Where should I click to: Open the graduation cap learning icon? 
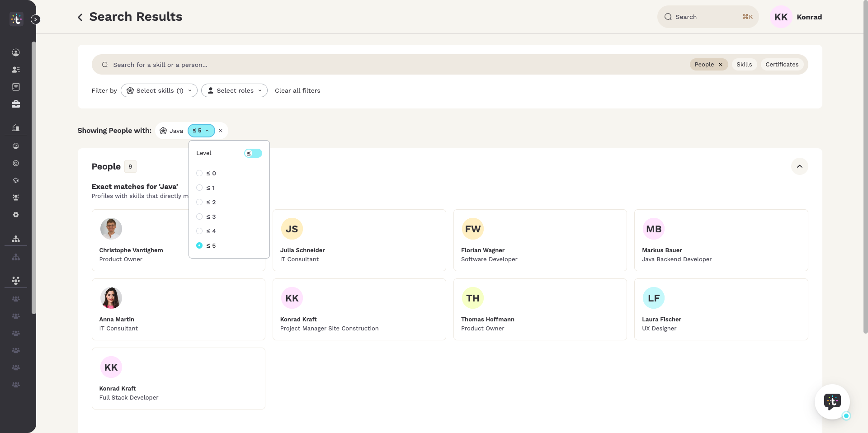[16, 180]
